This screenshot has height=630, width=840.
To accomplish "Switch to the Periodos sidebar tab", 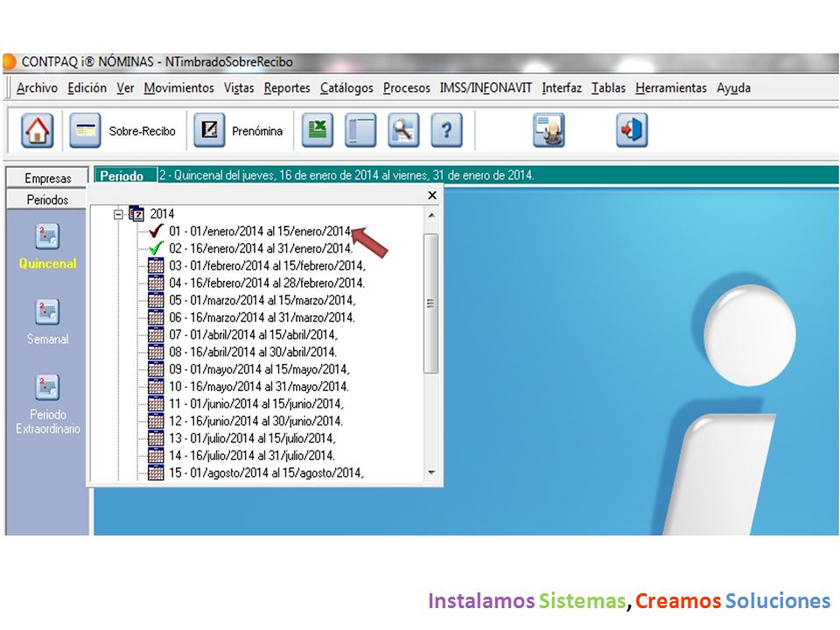I will click(x=47, y=199).
